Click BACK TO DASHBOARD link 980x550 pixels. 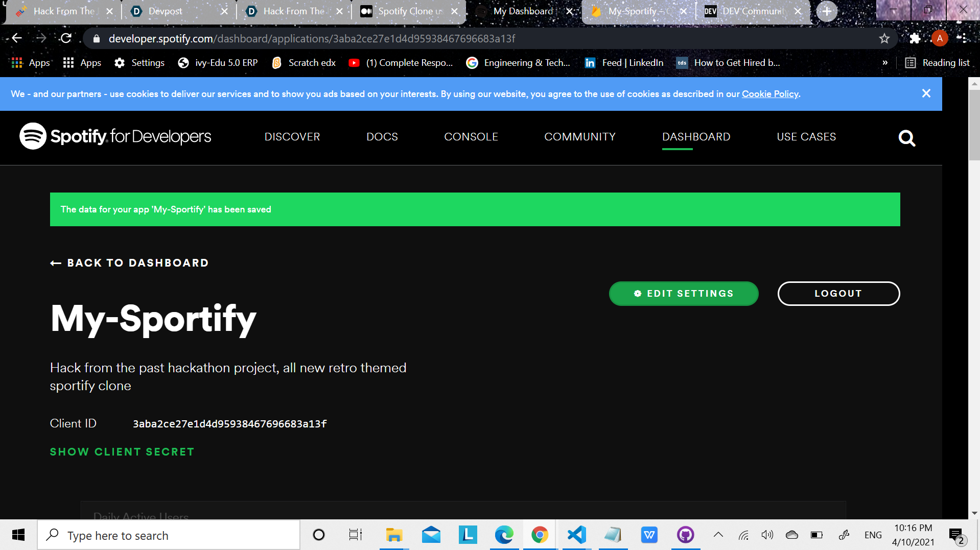[x=129, y=263]
